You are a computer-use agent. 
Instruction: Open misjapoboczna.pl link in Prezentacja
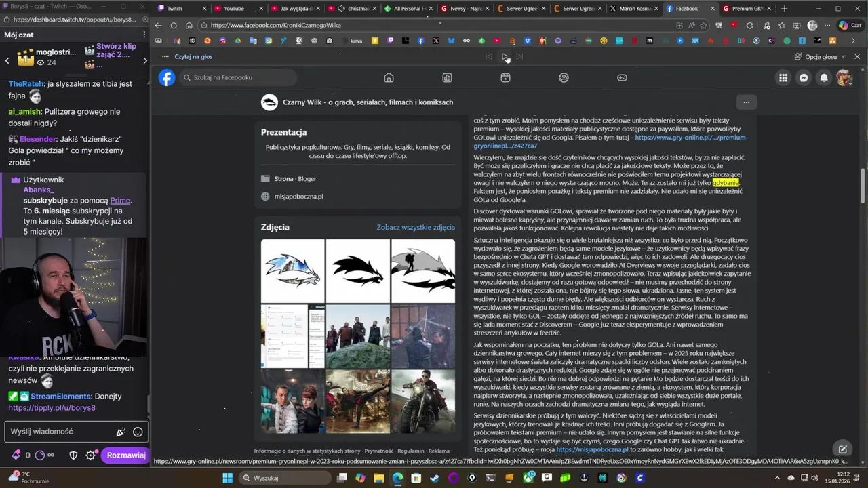click(299, 197)
